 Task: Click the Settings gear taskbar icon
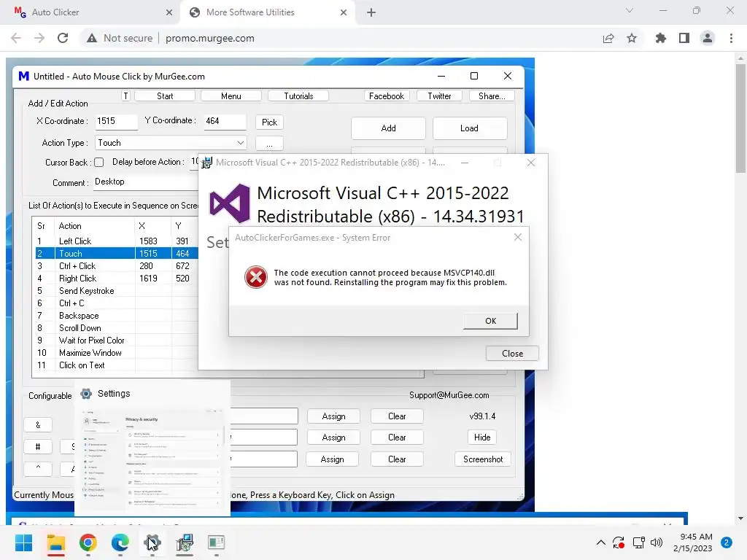tap(152, 542)
